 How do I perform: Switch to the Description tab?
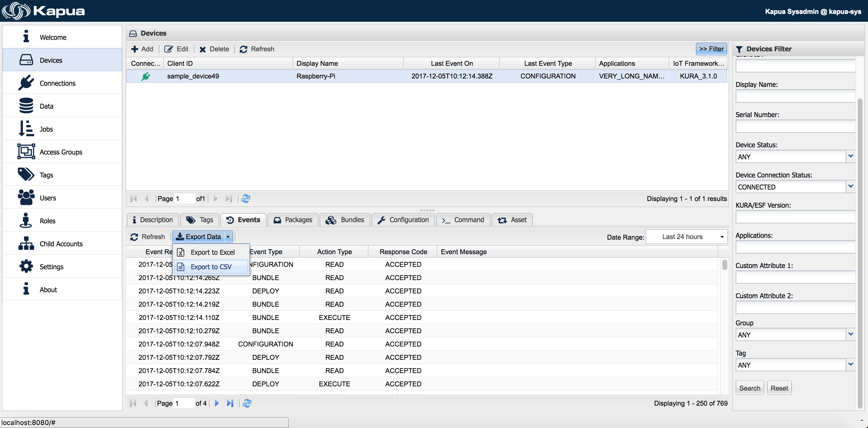tap(153, 220)
